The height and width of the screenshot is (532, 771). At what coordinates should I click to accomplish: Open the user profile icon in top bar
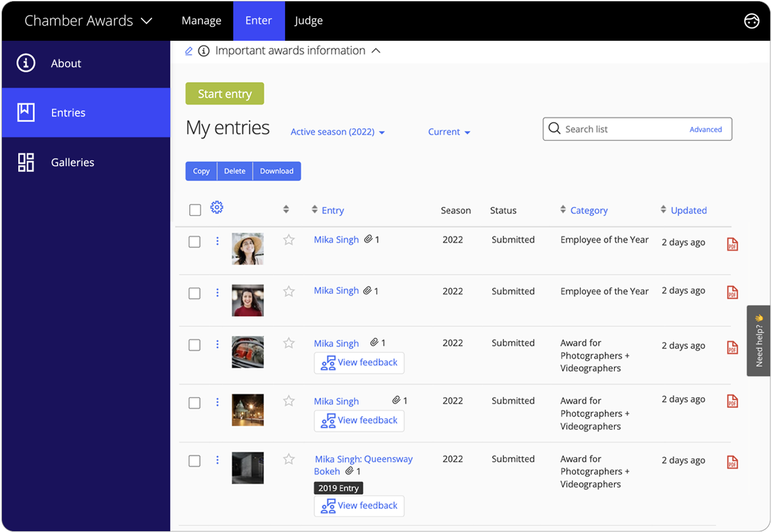(751, 21)
